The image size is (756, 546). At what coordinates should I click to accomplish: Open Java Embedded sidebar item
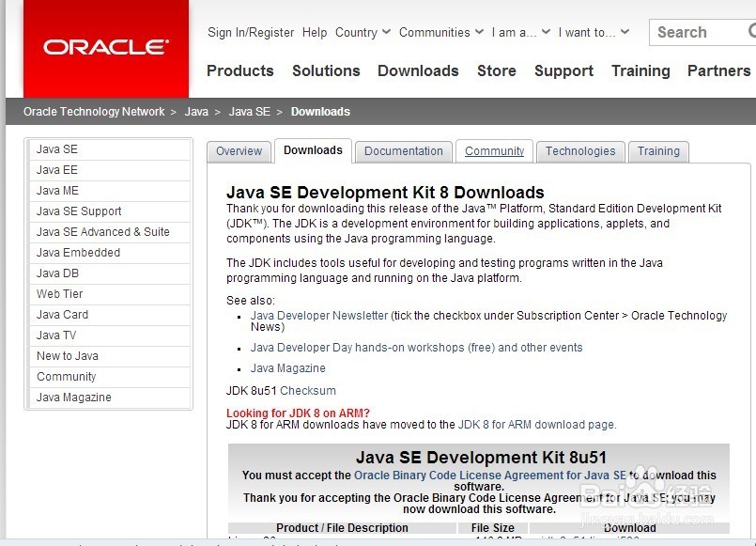pos(110,253)
